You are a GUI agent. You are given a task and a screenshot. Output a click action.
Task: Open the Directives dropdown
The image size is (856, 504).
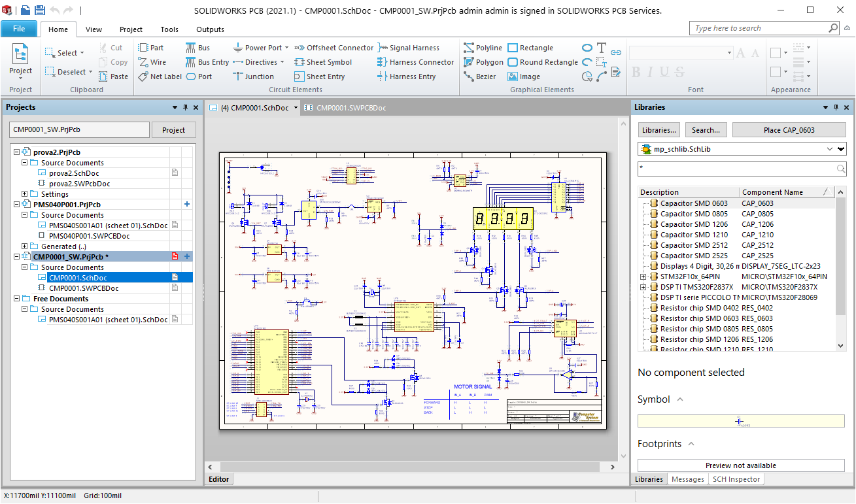coord(282,62)
